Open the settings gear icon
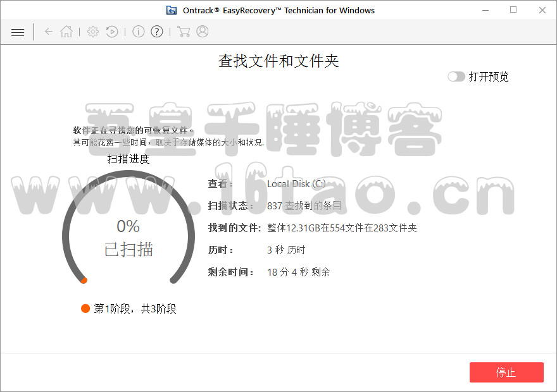The image size is (557, 392). (93, 32)
